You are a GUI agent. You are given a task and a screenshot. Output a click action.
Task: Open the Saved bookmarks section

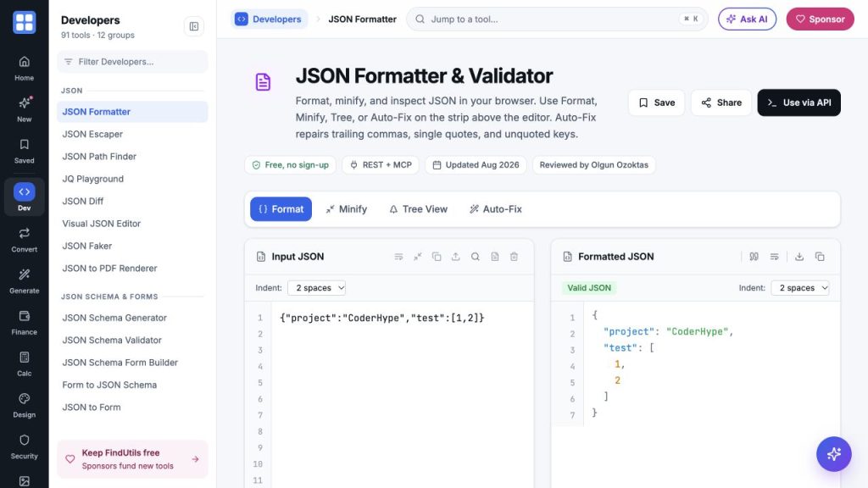point(25,151)
